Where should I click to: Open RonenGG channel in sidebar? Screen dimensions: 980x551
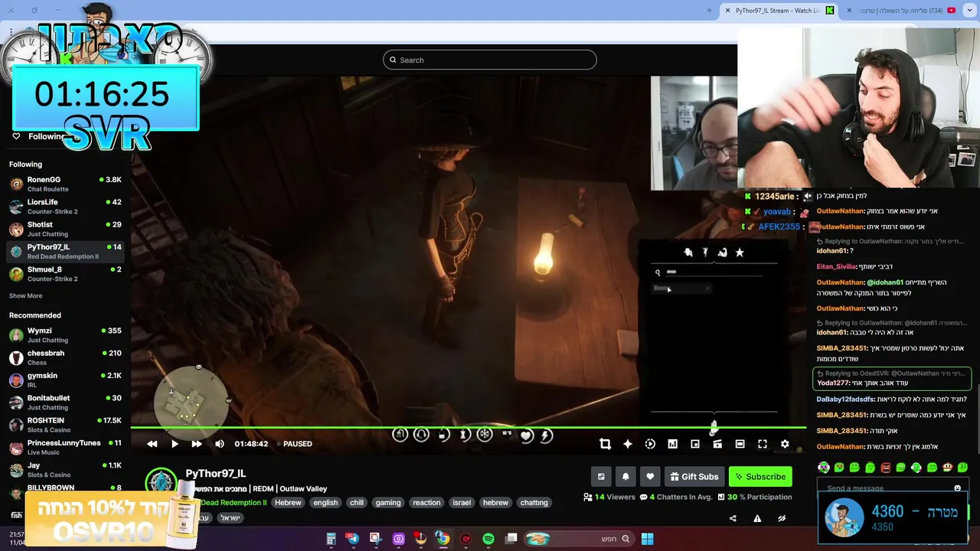(x=65, y=184)
